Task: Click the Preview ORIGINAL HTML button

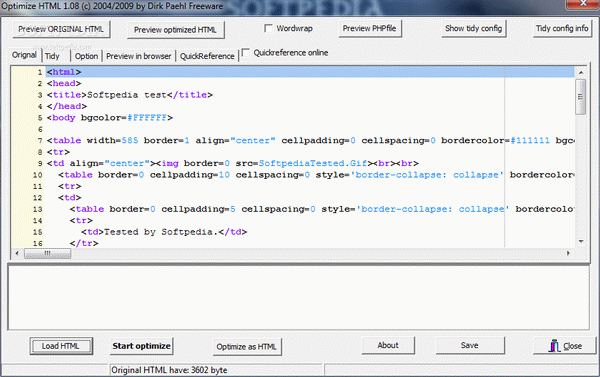Action: [x=61, y=29]
